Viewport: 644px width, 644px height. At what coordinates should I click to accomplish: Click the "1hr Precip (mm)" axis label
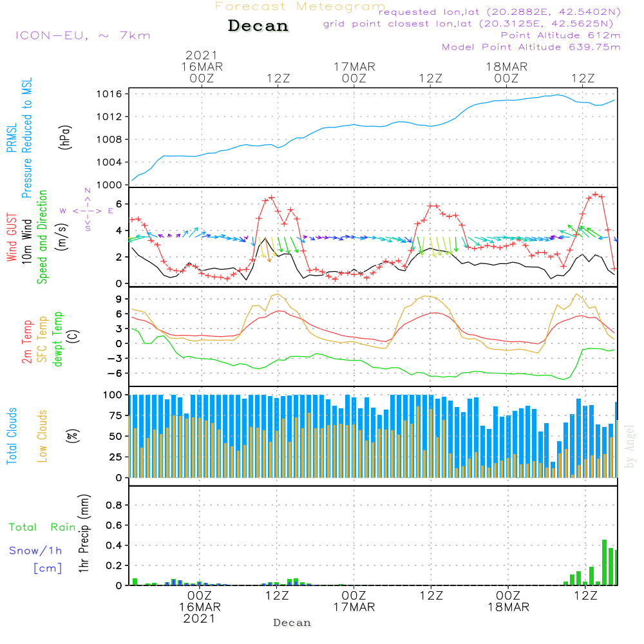tap(84, 533)
